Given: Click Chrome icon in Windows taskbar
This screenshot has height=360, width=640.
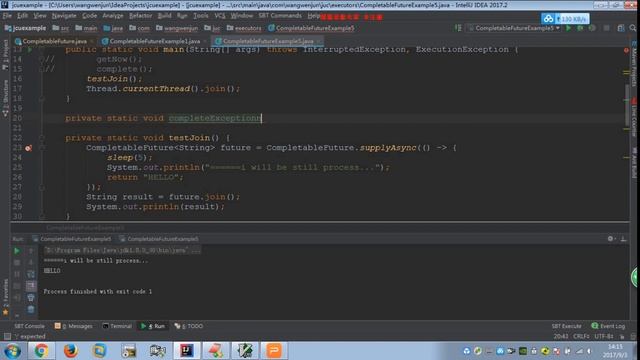Looking at the screenshot, I should tap(41, 350).
